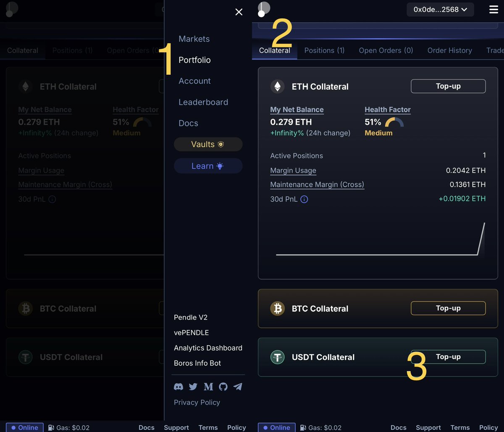Screen dimensions: 504x432
Task: Click the dimmed Bitcoin icon in left panel
Action: pos(25,309)
